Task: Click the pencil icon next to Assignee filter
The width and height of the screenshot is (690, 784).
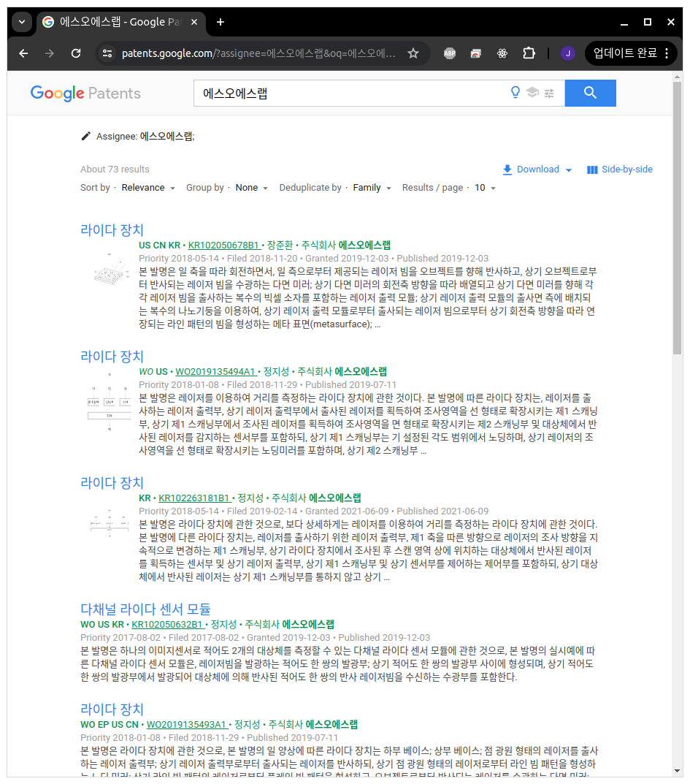Action: click(x=85, y=136)
